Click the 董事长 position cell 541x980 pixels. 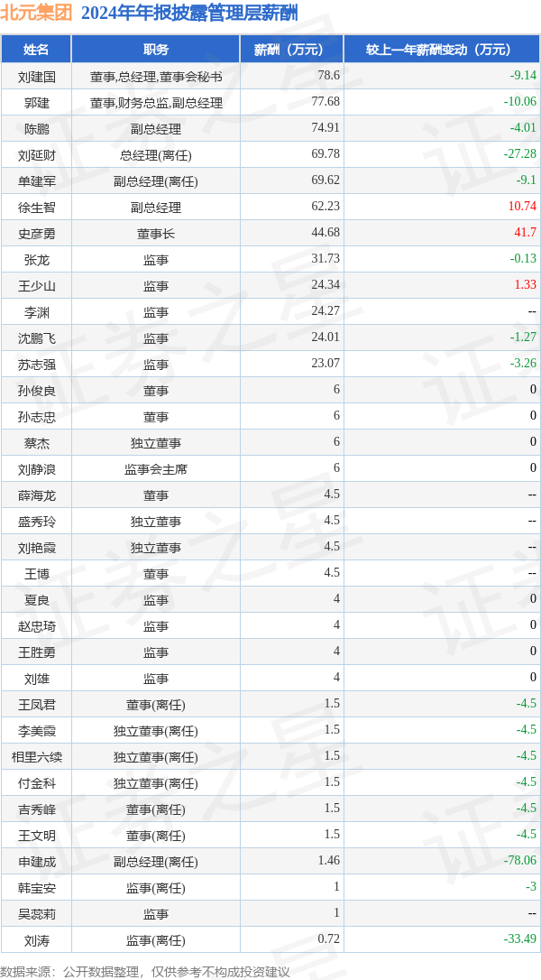156,234
